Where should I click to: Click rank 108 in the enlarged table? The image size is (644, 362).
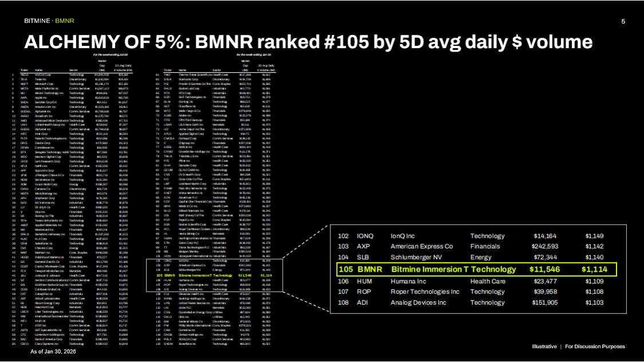[x=343, y=302]
